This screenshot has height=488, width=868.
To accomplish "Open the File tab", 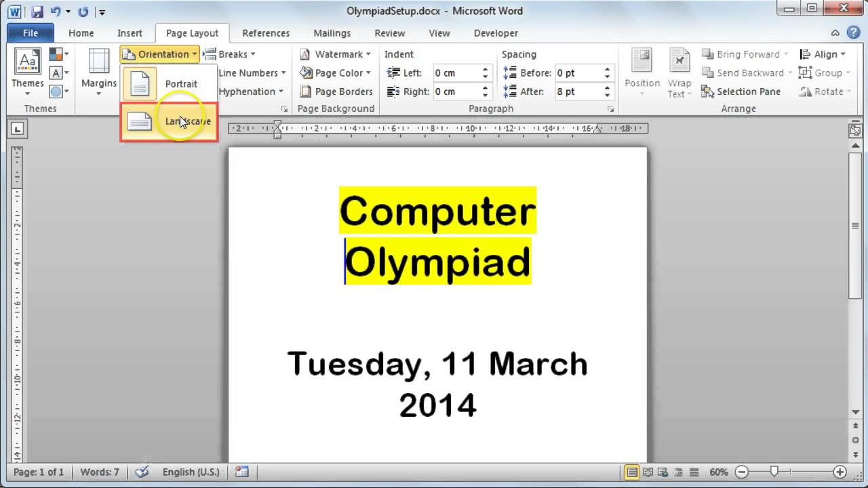I will coord(31,33).
